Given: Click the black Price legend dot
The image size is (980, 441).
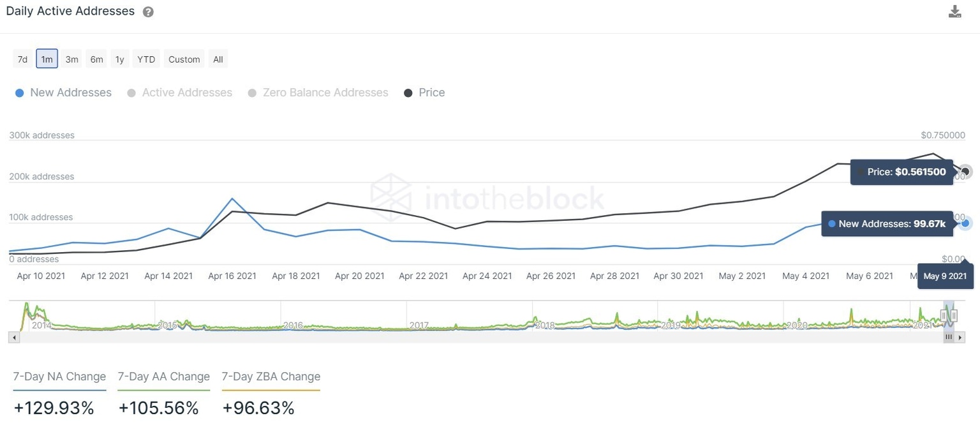Looking at the screenshot, I should (408, 93).
